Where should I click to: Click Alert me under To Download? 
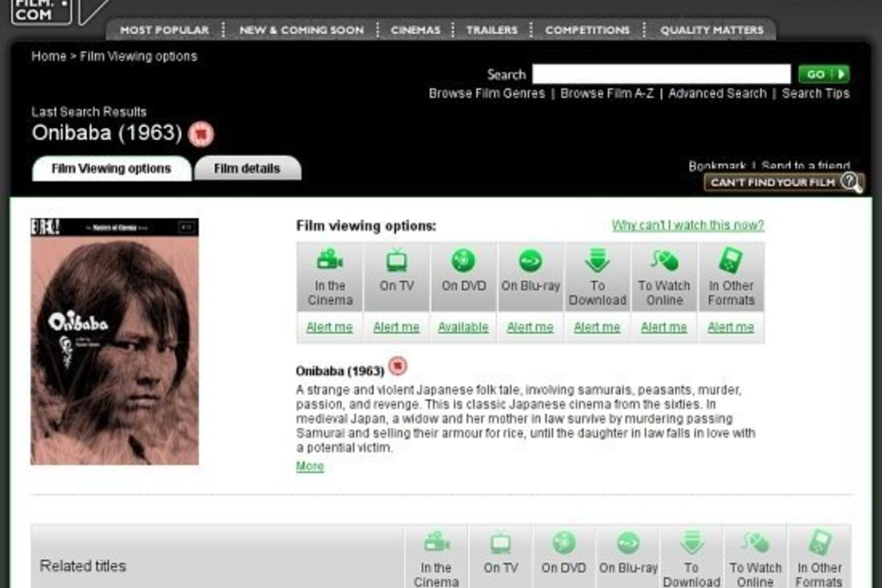pos(597,328)
